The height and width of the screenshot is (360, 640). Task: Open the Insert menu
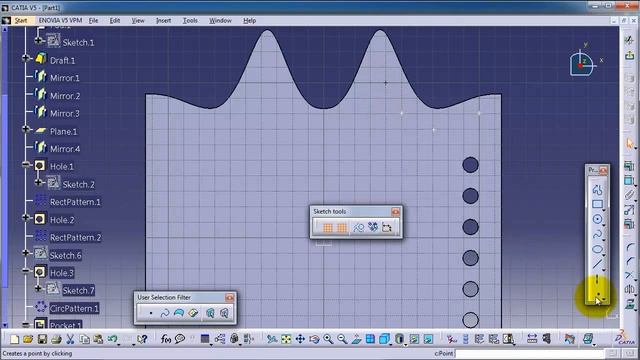pyautogui.click(x=163, y=20)
